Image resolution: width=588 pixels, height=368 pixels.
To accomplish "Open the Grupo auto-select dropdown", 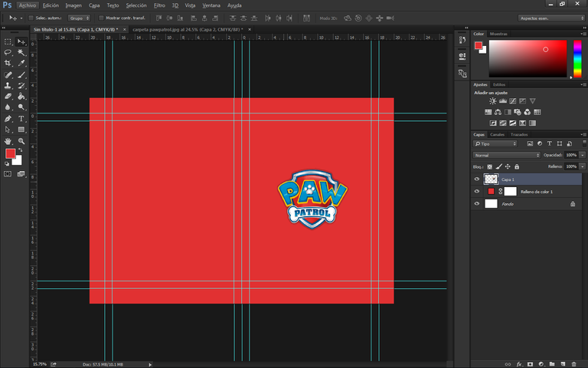I will tap(79, 18).
